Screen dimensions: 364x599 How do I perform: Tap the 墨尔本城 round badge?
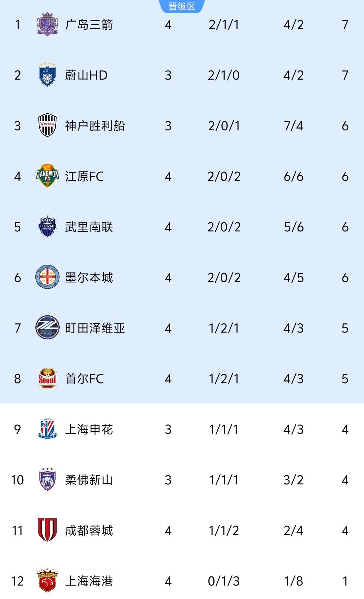47,277
